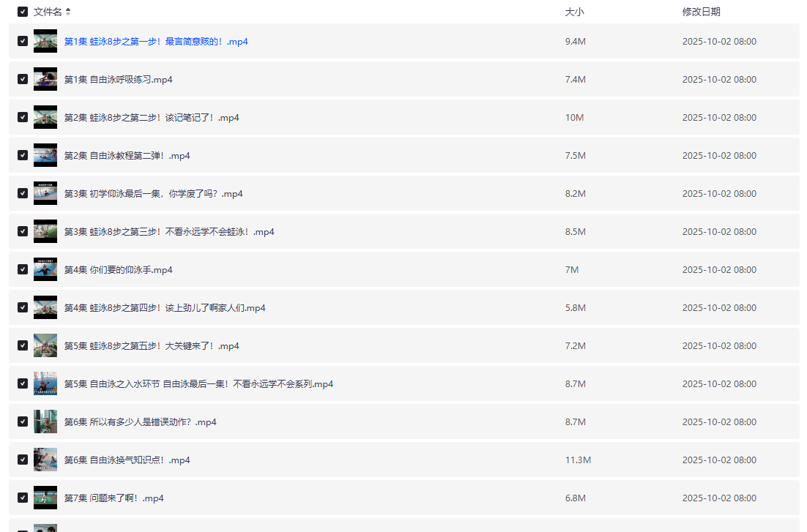Uncheck the checkbox for 第7集 问题来了啊
Screen dimensions: 807x532
23,498
